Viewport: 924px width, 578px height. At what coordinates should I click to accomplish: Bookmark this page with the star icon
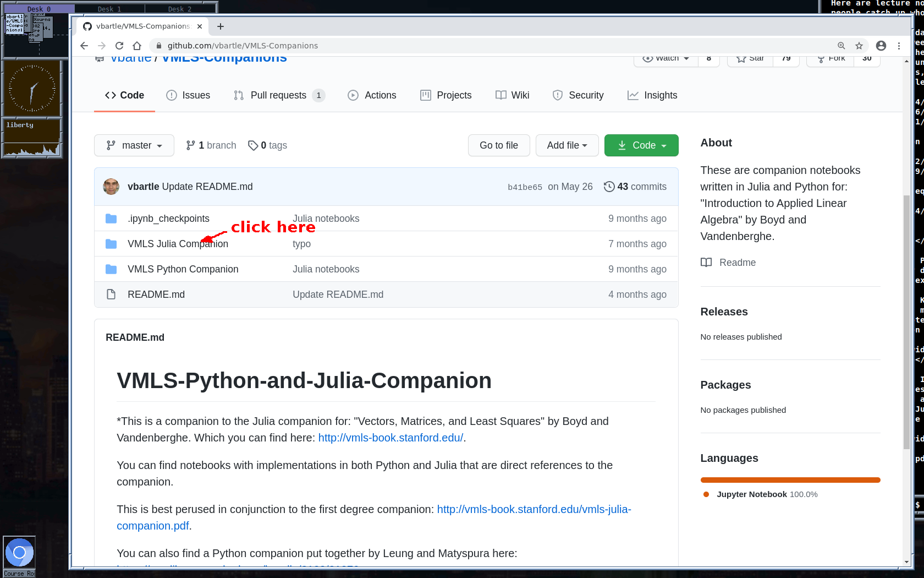[859, 46]
